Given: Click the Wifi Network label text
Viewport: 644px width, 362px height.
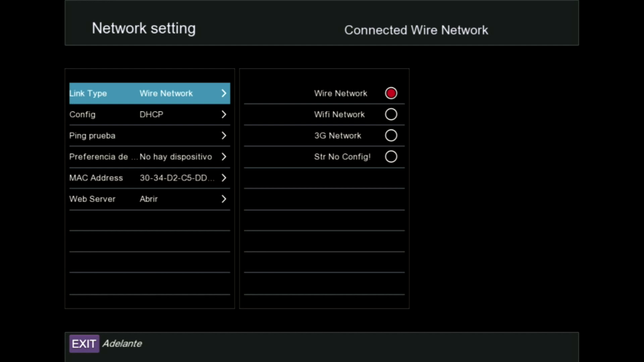Looking at the screenshot, I should [339, 115].
